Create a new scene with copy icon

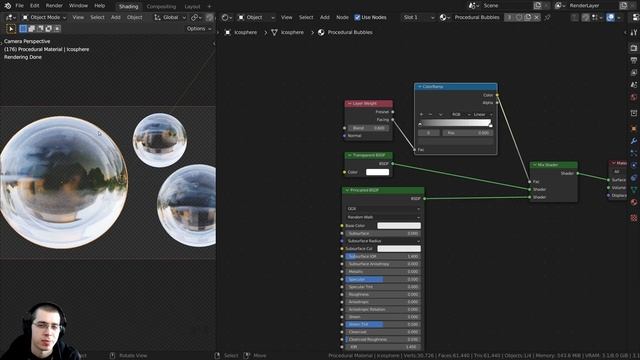538,6
